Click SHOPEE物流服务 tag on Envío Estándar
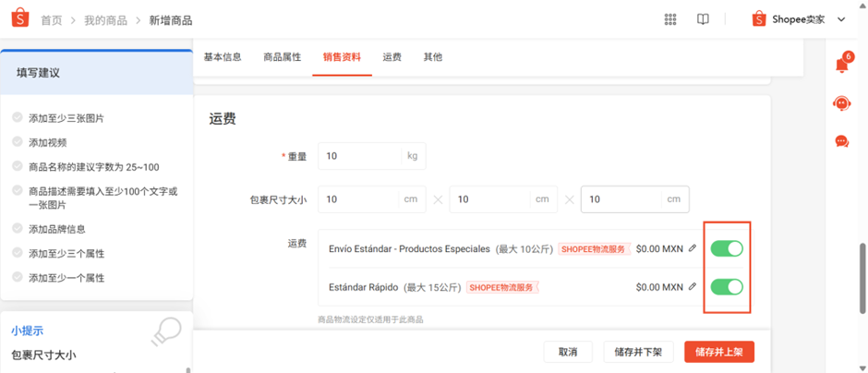868x373 pixels. (594, 249)
